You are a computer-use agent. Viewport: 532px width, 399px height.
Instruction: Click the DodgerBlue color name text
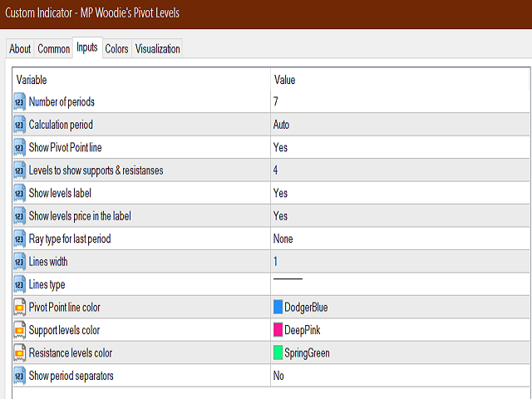(306, 308)
